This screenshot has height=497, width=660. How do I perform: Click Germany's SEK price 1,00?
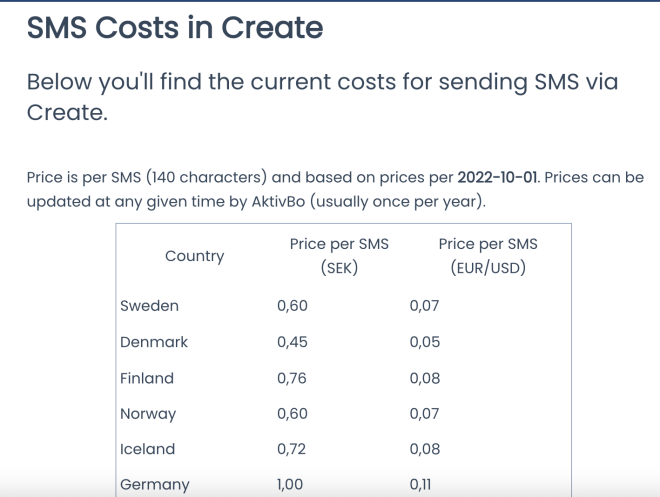[x=292, y=485]
